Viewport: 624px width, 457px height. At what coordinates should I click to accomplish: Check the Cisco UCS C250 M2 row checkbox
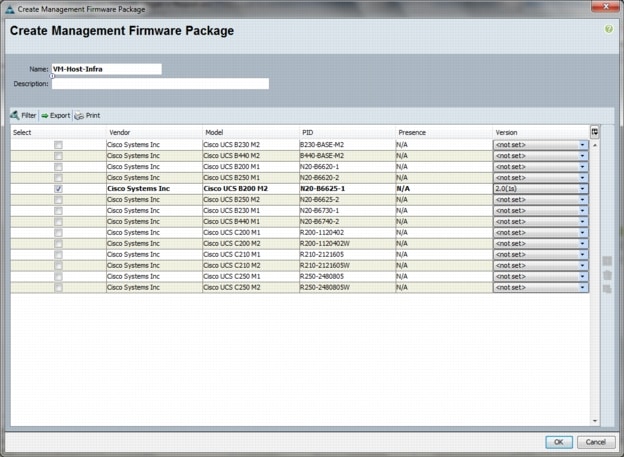58,287
